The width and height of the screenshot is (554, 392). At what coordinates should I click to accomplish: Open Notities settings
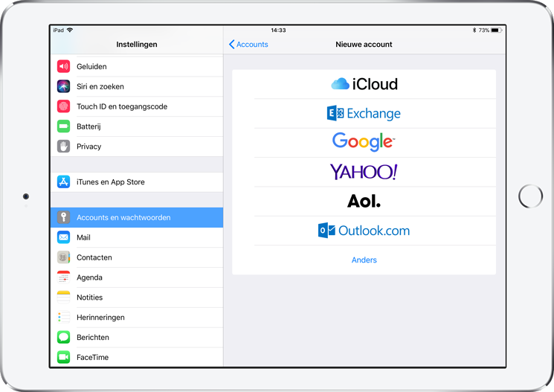point(137,298)
